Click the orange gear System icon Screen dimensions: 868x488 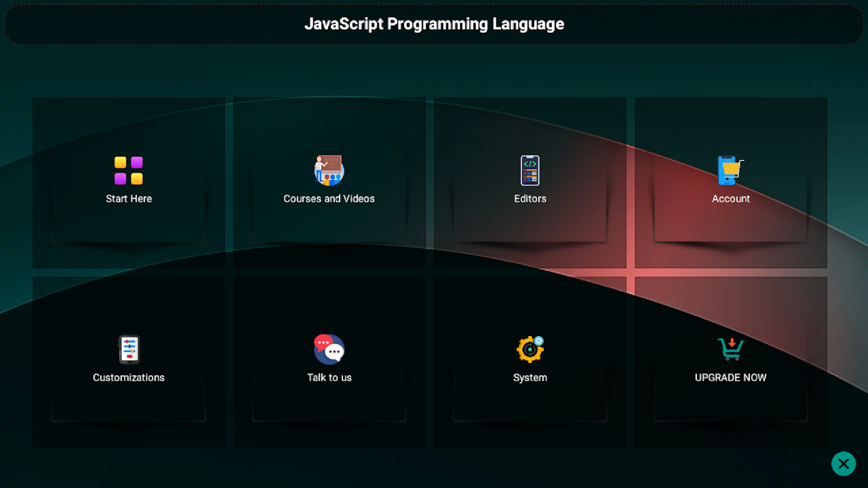tap(530, 350)
